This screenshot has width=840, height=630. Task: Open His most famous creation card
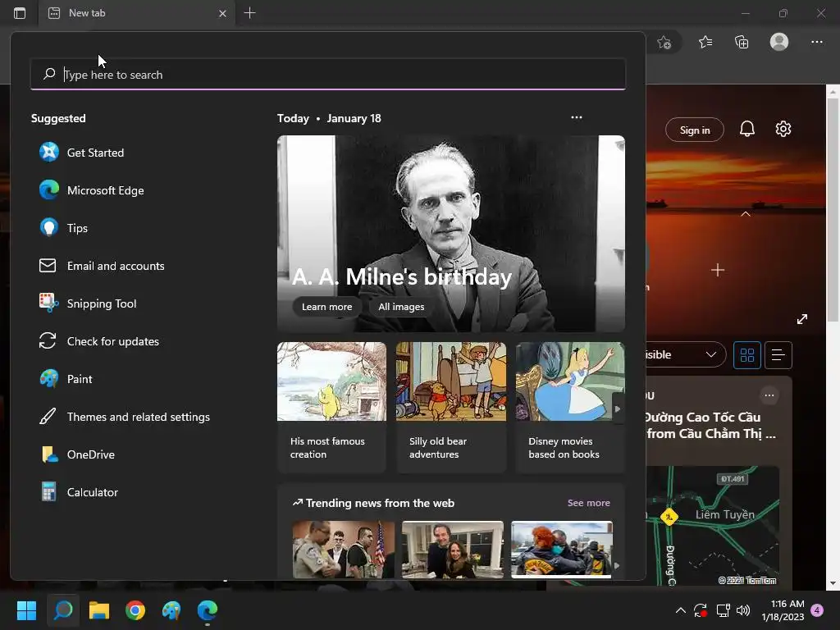pos(331,409)
